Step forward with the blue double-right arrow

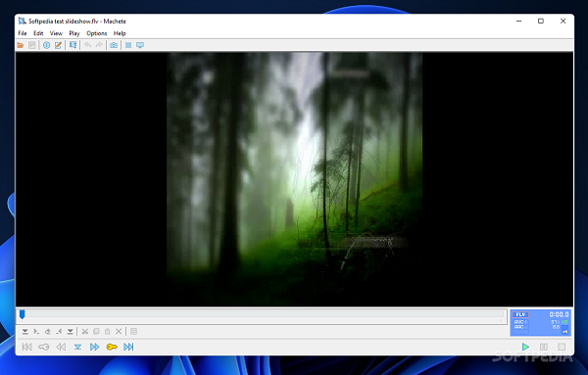pos(94,347)
